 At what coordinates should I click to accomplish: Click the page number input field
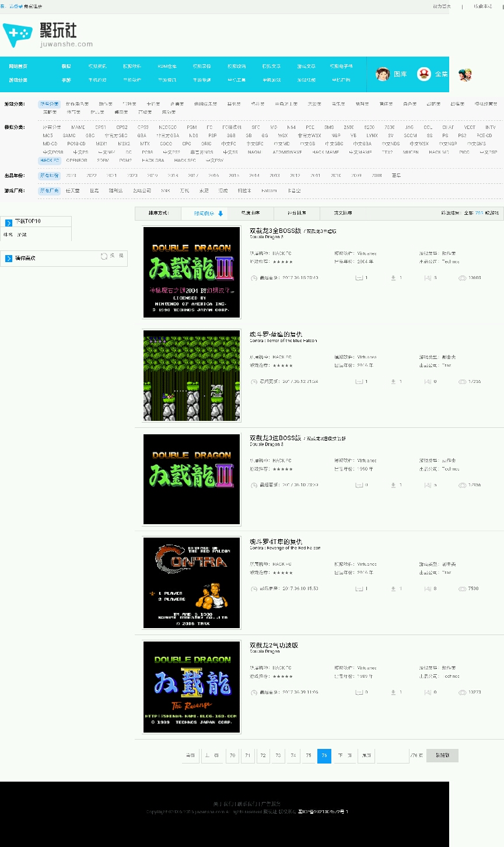(393, 755)
